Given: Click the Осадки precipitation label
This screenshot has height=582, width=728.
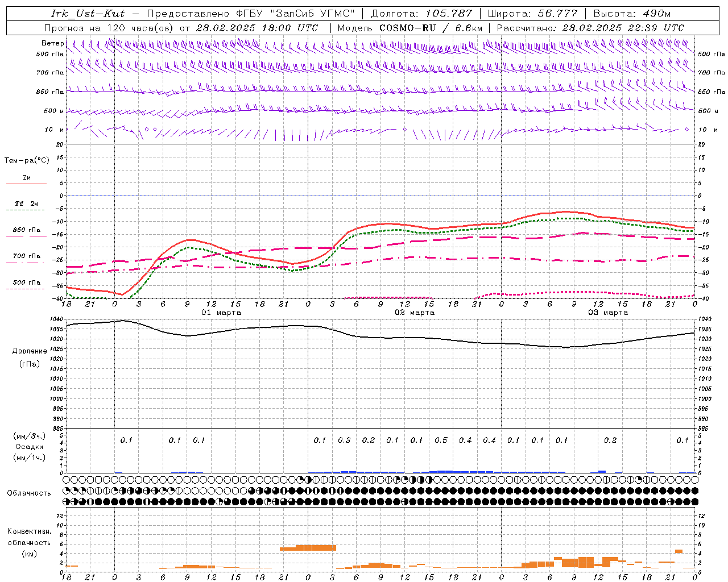Looking at the screenshot, I should pos(30,447).
